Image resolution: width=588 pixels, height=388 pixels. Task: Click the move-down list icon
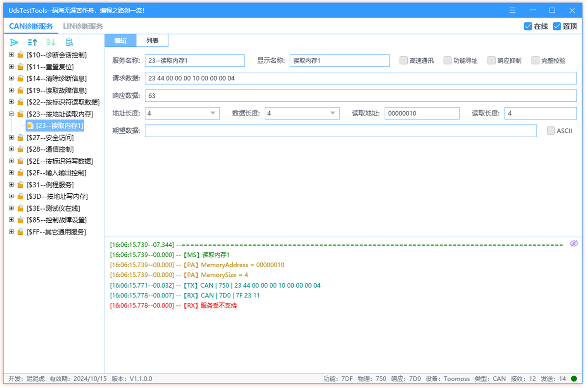coord(51,42)
